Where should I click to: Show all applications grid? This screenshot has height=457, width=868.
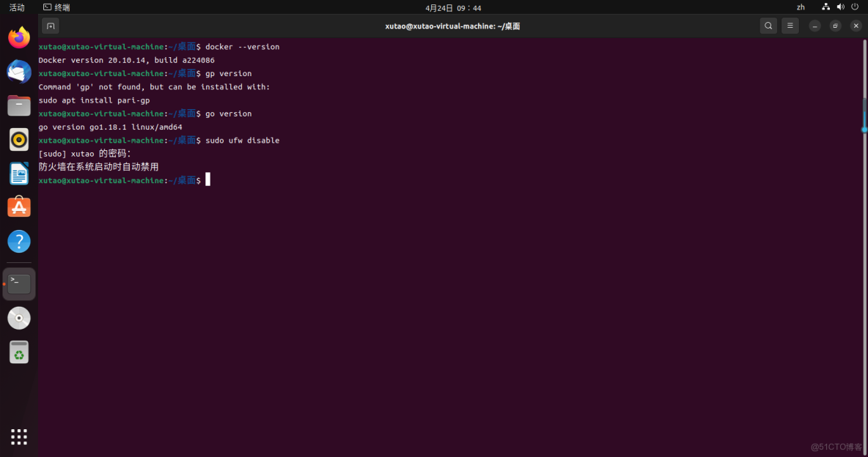point(19,436)
